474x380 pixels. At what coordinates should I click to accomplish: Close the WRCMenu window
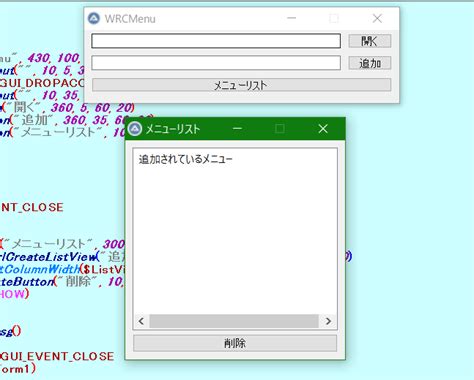[377, 18]
